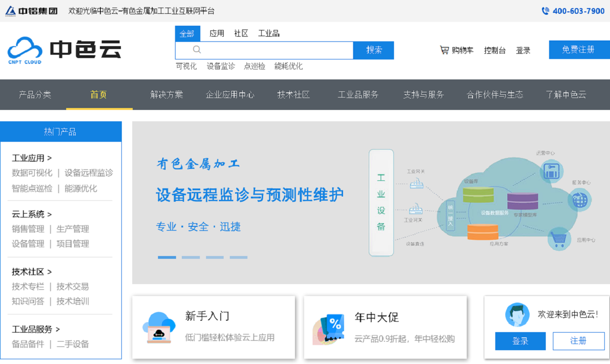Select the first carousel indicator bar

click(x=167, y=257)
